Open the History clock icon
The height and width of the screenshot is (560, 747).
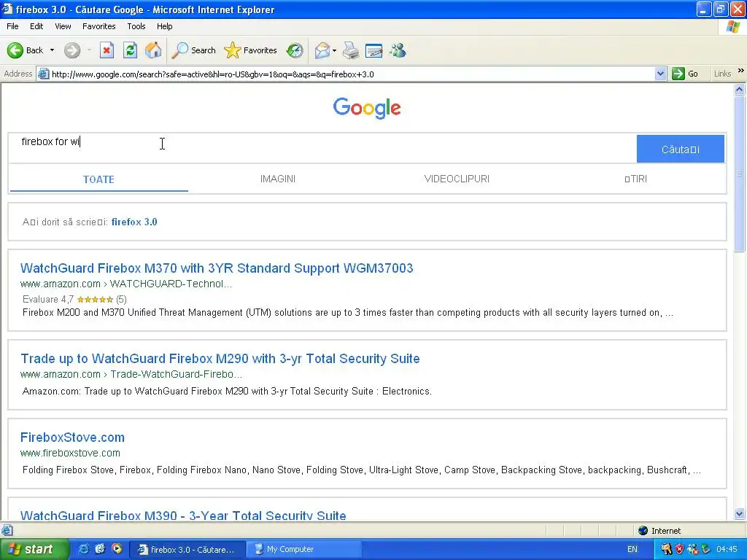coord(295,50)
